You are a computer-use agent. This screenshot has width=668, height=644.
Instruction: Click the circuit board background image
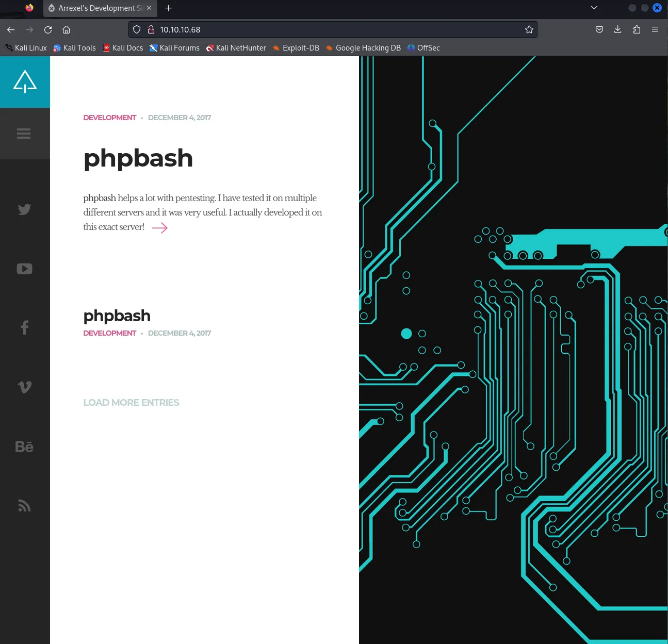pyautogui.click(x=513, y=350)
